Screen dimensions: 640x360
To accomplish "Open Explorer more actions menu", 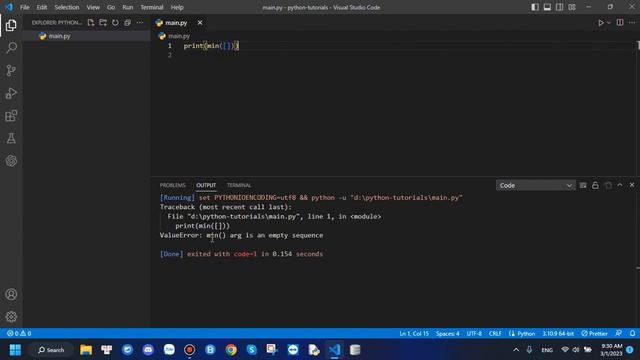I will click(140, 23).
